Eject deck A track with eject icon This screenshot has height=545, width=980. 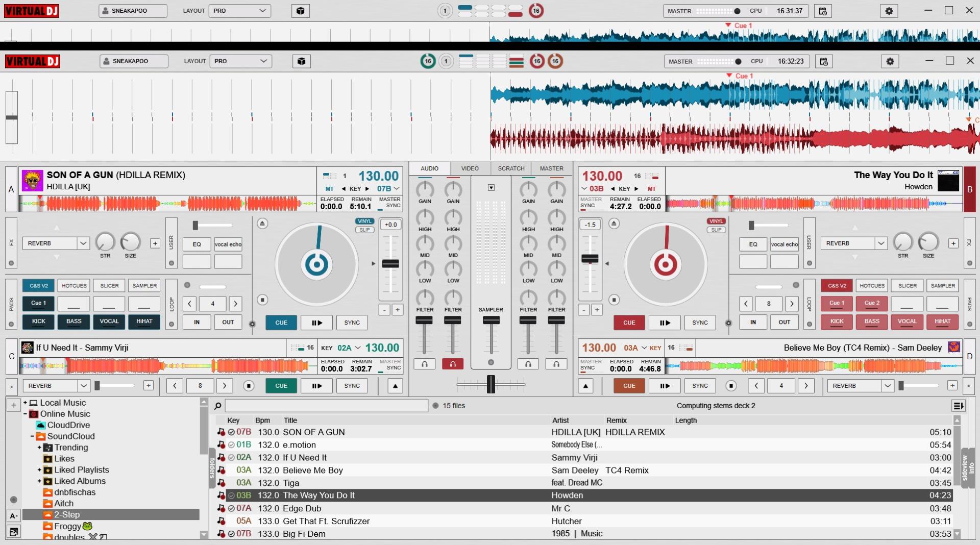pyautogui.click(x=262, y=224)
